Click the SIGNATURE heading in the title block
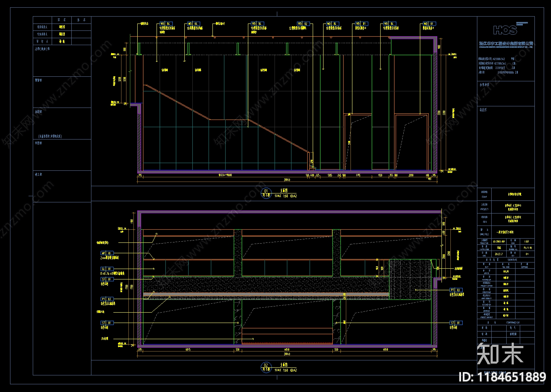551x392 pixels. pos(512,260)
